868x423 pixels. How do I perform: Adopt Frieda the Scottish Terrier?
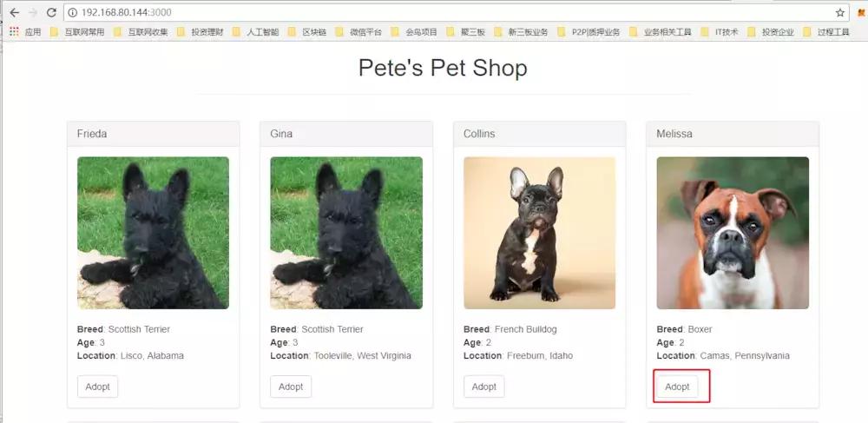[97, 387]
